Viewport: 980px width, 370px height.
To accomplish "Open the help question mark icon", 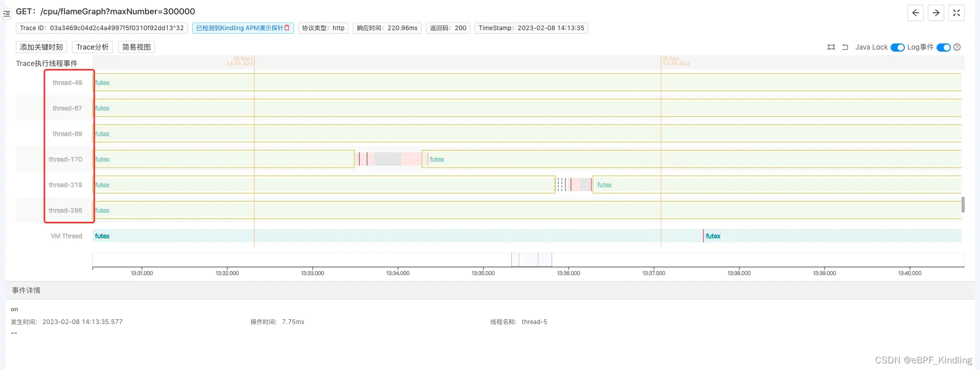I will (957, 47).
